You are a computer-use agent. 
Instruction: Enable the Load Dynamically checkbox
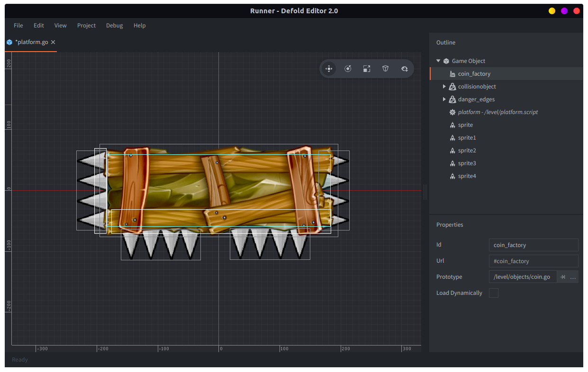493,293
